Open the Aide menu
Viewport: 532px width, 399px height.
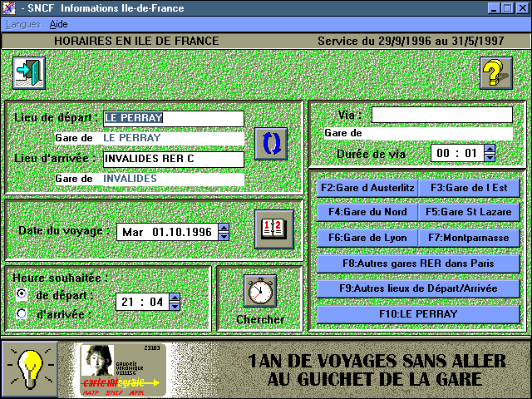58,24
